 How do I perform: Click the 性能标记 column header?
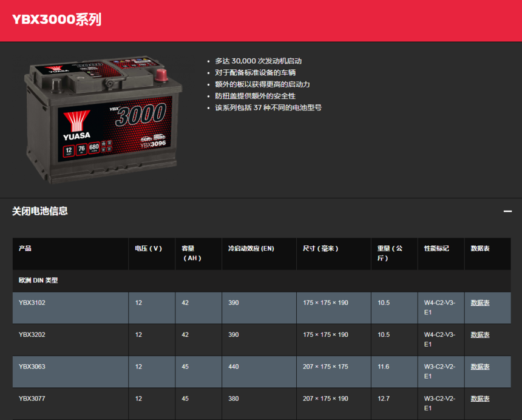441,254
